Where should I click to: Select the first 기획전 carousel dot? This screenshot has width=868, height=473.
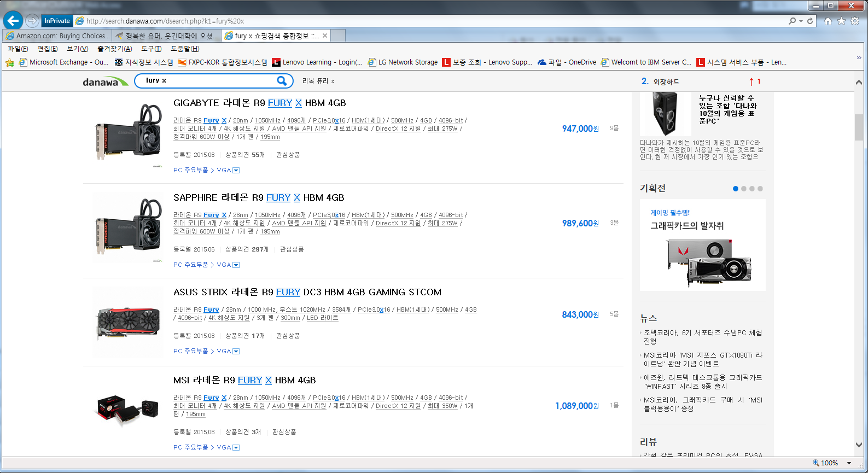(736, 189)
